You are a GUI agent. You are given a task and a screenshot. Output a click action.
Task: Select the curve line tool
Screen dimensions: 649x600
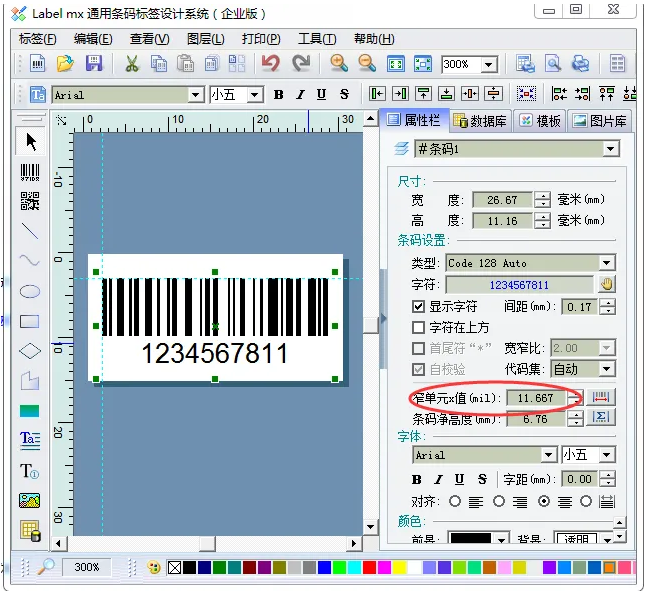[x=30, y=260]
